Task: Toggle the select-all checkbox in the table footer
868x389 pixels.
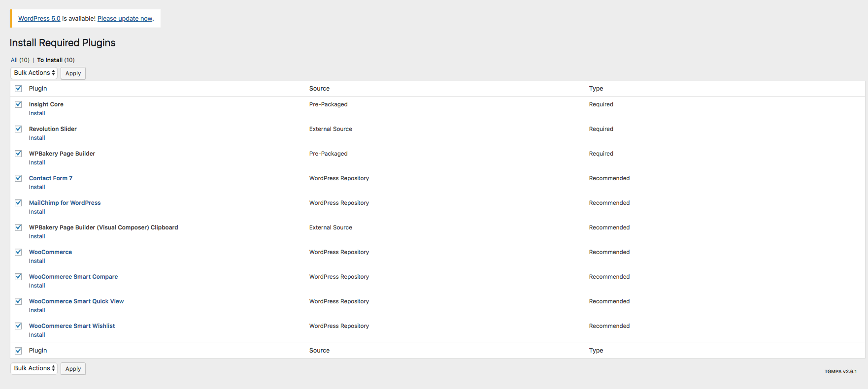Action: [18, 351]
